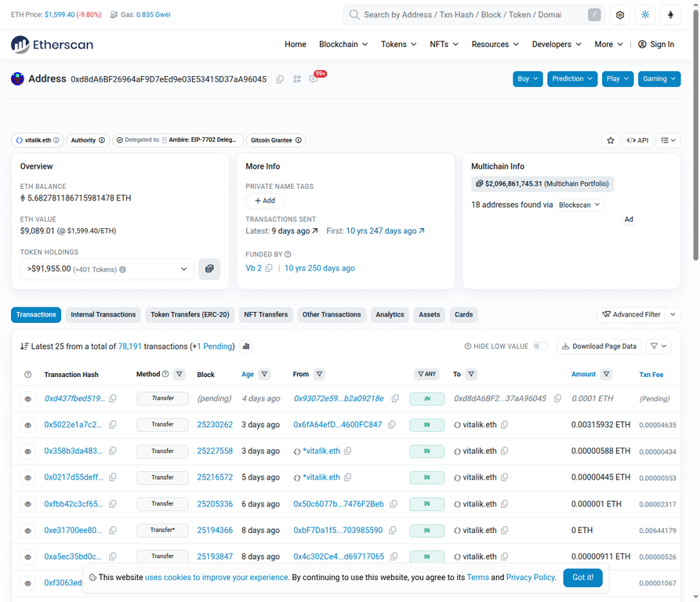This screenshot has width=700, height=602.
Task: Open the NFT Transfers tab
Action: (266, 314)
